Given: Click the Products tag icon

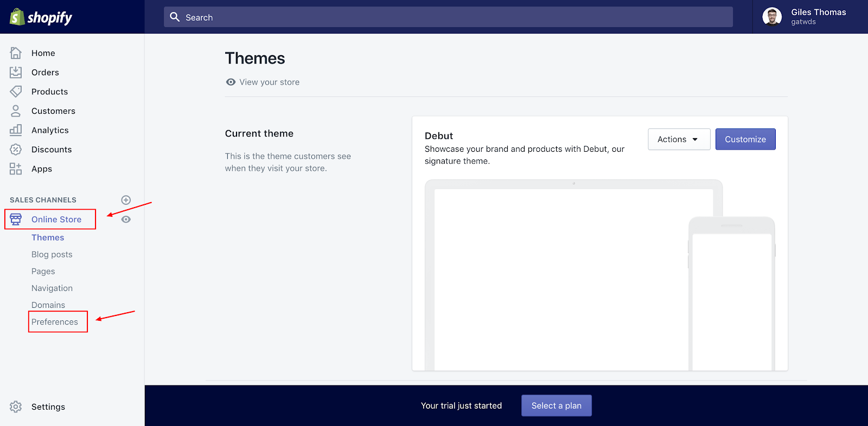Looking at the screenshot, I should (16, 91).
